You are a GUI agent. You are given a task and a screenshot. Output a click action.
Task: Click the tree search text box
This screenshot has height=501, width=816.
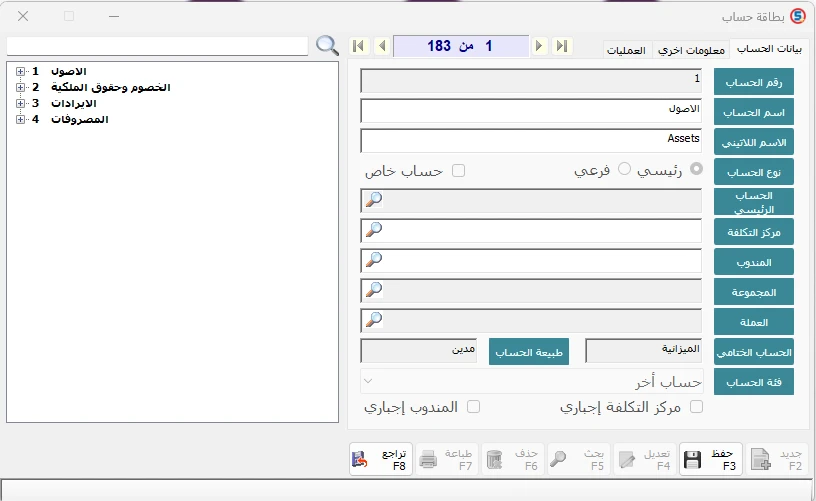pos(158,46)
